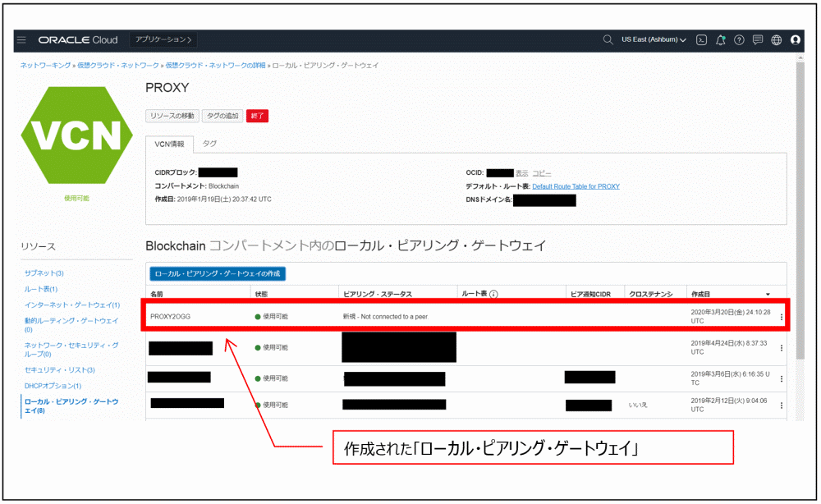Open セキュリティ・リスト(3) resource link
Screen dimensions: 821x504
tap(59, 370)
